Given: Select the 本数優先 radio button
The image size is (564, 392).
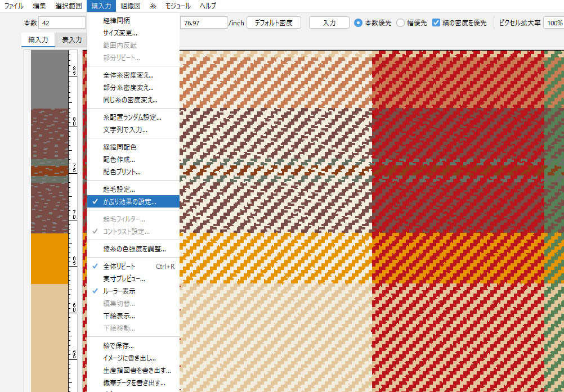Looking at the screenshot, I should (x=358, y=23).
